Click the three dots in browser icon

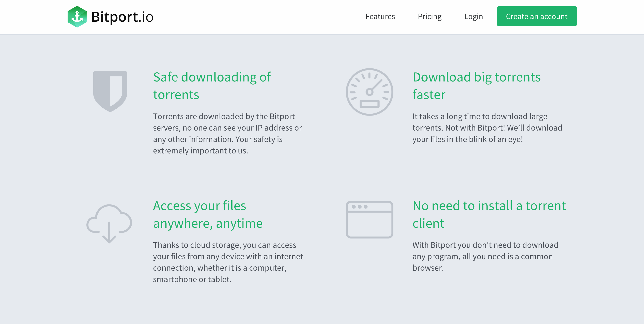[x=360, y=207]
